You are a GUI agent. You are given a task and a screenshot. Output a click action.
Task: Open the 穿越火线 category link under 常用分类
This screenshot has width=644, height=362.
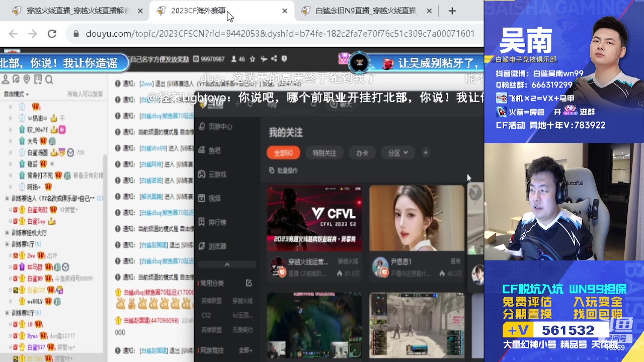coord(243,301)
